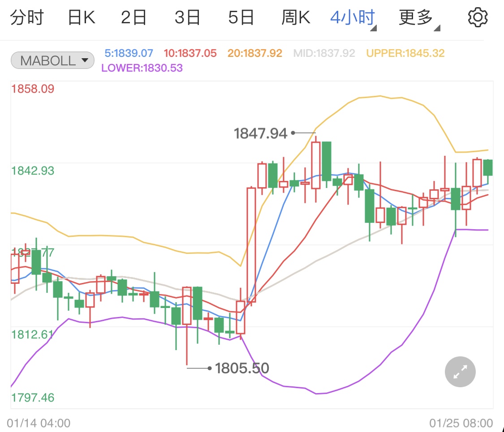Screen dimensions: 504x432
Task: Switch to the 日K tab
Action: [x=82, y=17]
